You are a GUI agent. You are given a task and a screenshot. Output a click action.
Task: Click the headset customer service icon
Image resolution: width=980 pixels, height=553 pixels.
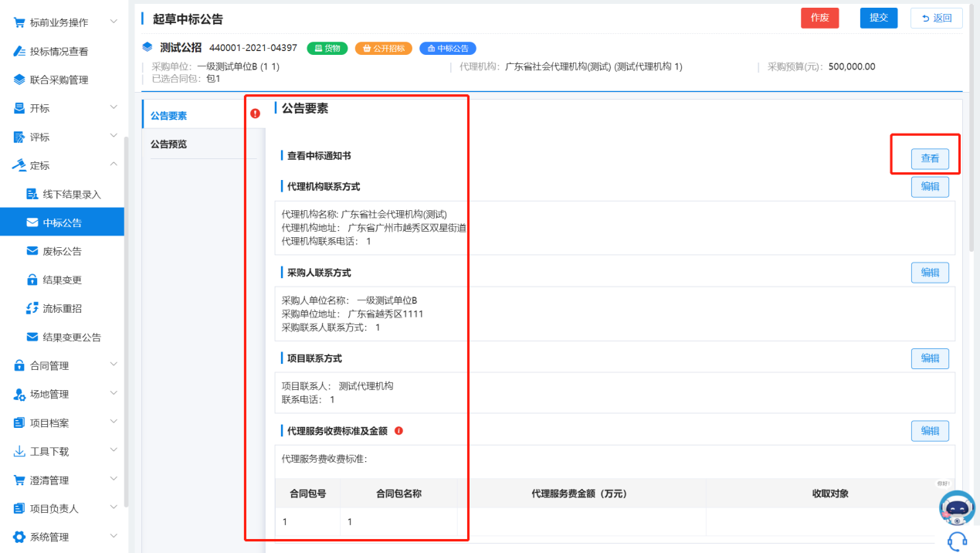[958, 541]
